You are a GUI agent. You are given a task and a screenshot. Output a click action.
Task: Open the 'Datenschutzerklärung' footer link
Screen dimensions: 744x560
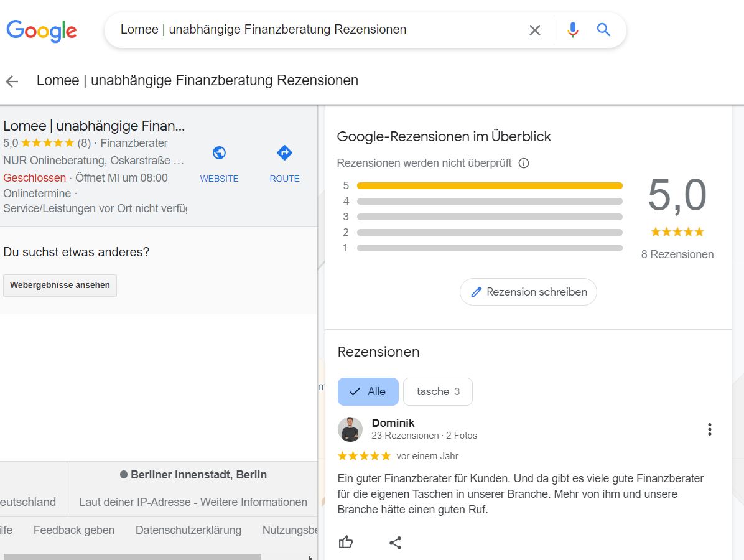(x=188, y=530)
